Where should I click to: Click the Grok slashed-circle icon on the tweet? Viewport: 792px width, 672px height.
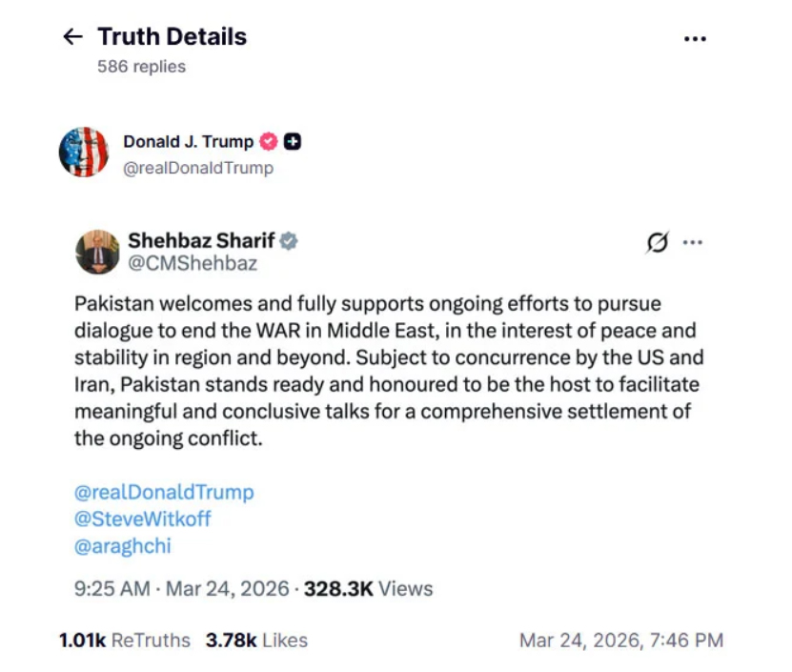657,242
